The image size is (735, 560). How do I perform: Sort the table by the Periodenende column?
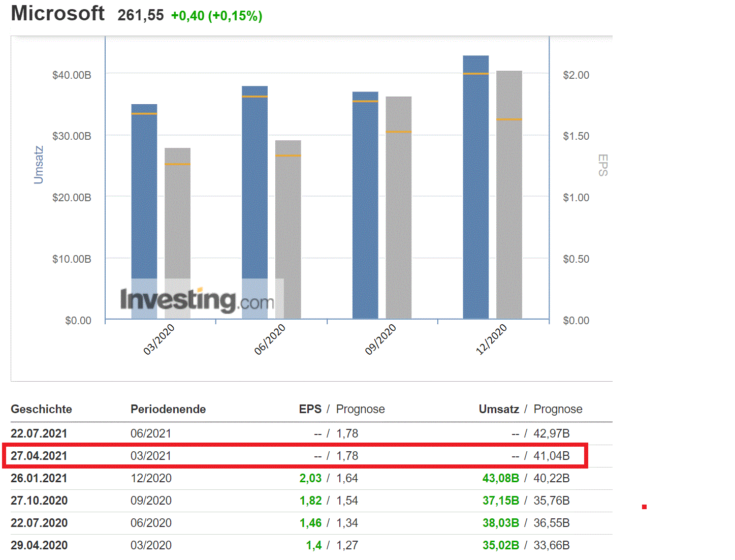(168, 409)
